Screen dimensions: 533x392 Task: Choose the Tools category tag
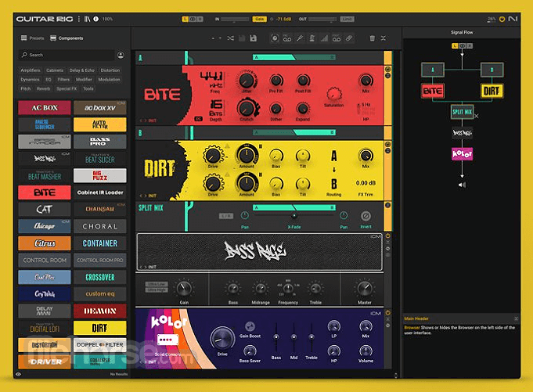[88, 88]
